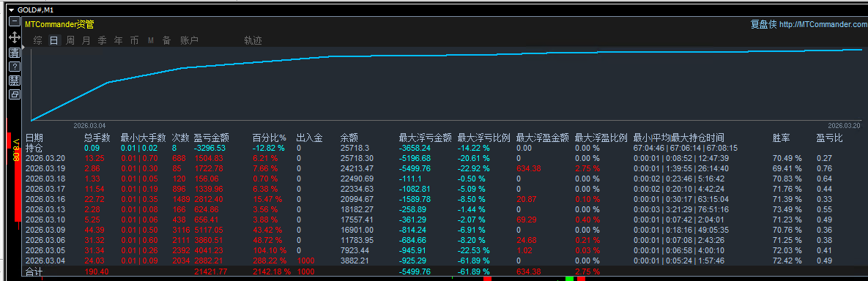Click balance value 25718.30
The width and height of the screenshot is (868, 281).
357,158
